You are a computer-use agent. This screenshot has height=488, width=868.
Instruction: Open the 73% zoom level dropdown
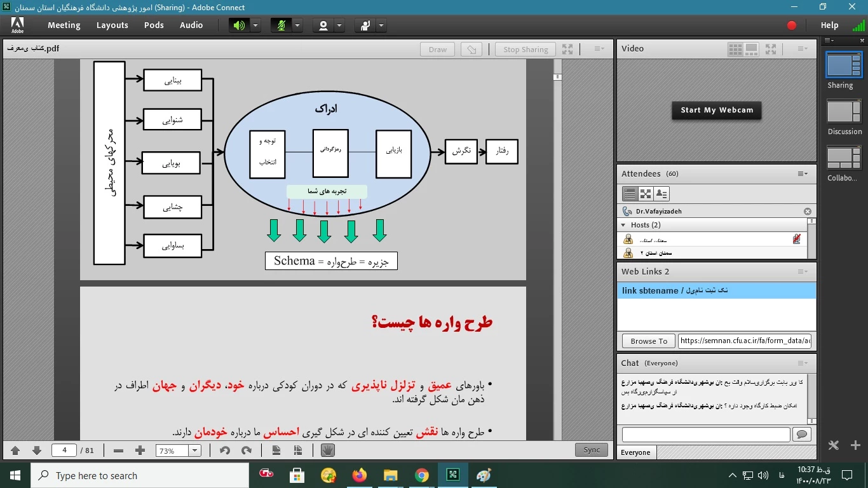[194, 451]
